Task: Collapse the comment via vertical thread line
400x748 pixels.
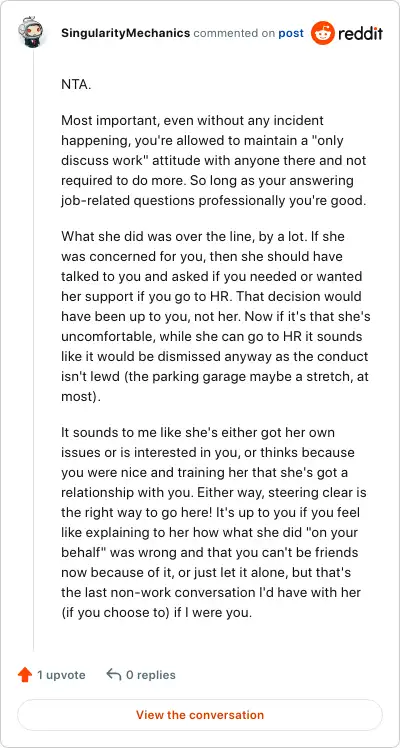Action: click(33, 349)
